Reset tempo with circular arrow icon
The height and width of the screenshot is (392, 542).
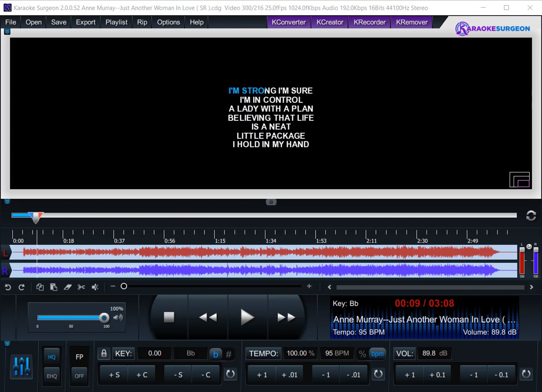tap(378, 374)
